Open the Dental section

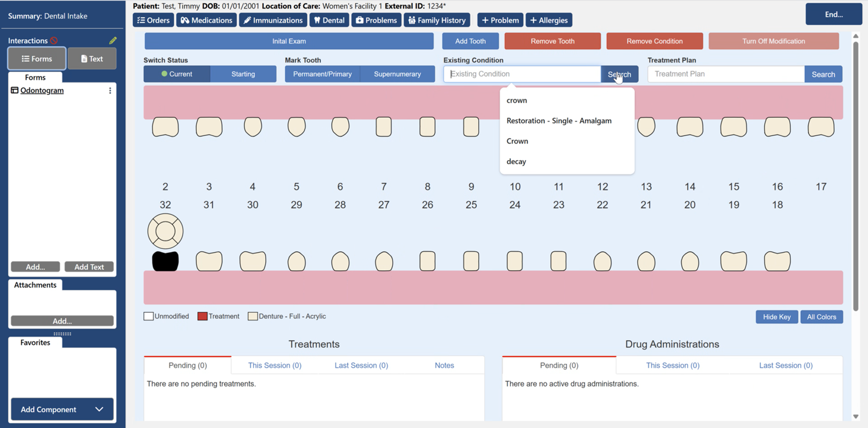point(329,20)
